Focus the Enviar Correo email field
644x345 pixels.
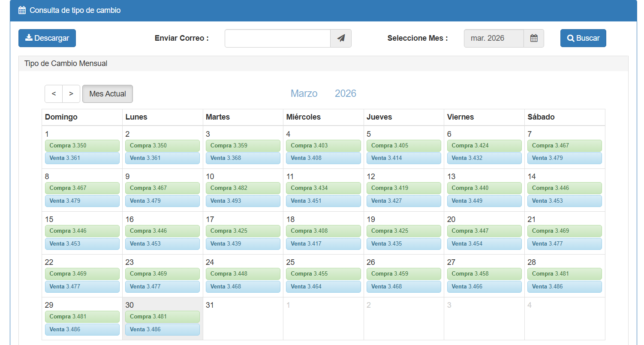(277, 38)
